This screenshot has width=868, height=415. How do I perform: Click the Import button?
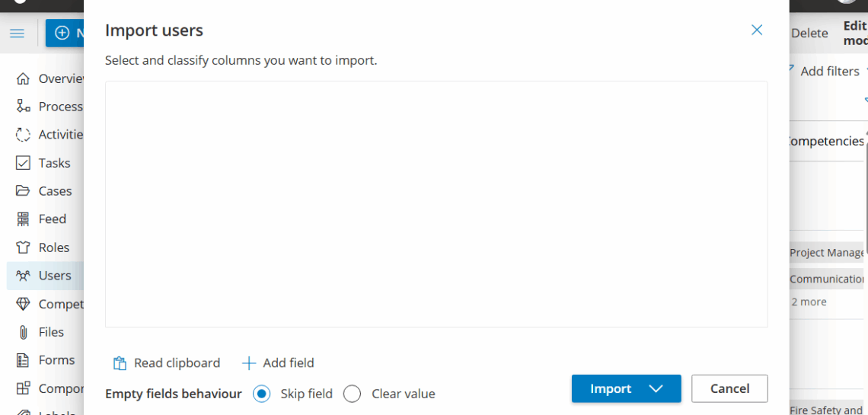pyautogui.click(x=610, y=389)
